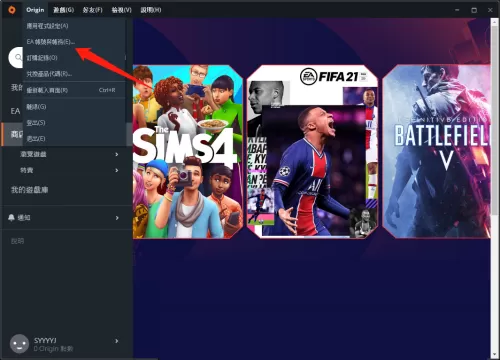Click the SYYYYJ username
Image resolution: width=500 pixels, height=360 pixels.
coord(45,340)
